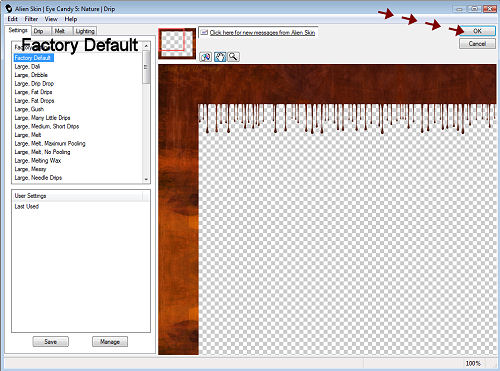
Task: Click the navigator preview thumbnail
Action: pos(177,44)
